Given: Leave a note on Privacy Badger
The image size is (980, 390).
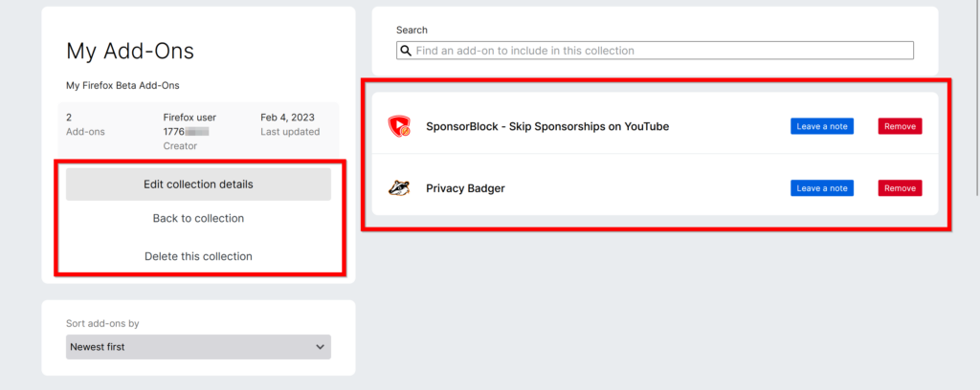Looking at the screenshot, I should click(x=821, y=188).
